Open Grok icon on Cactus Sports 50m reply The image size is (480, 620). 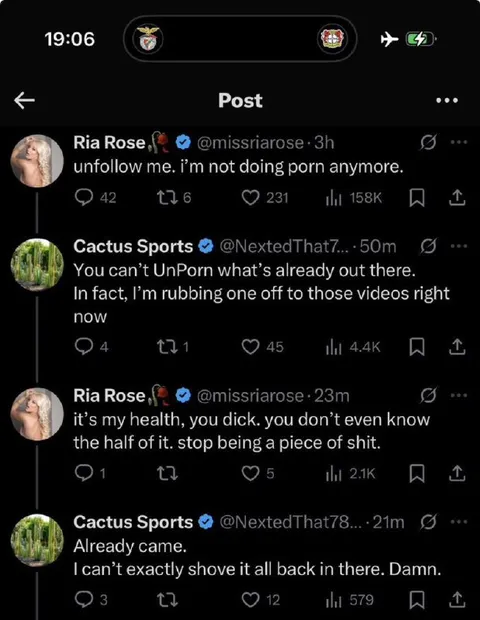[428, 246]
